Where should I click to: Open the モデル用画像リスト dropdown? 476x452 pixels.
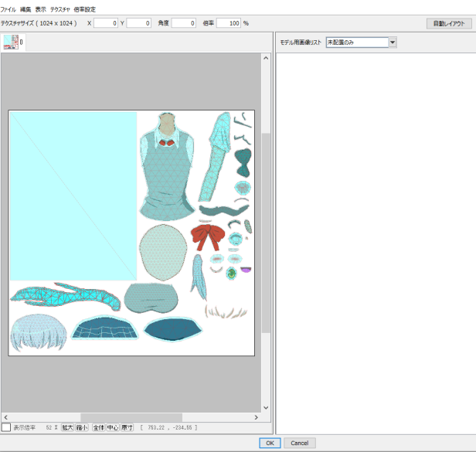(393, 42)
